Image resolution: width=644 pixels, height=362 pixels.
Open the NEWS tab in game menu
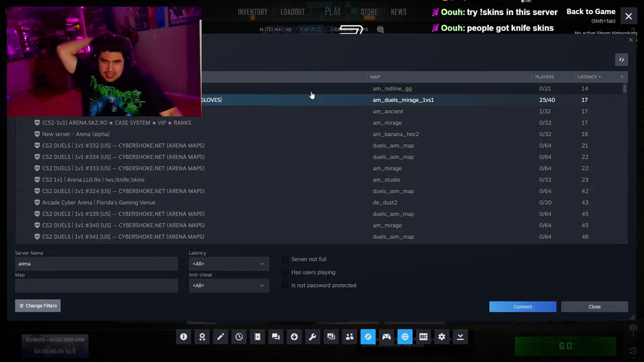click(398, 12)
